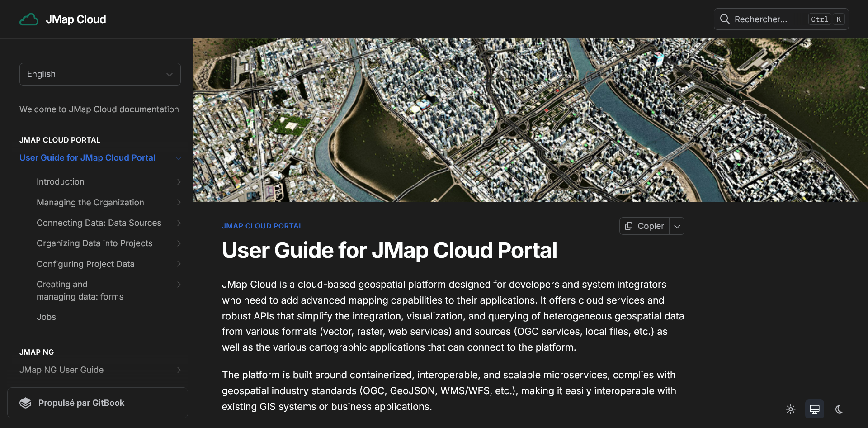Collapse User Guide for JMap Cloud Portal chevron

(x=179, y=158)
